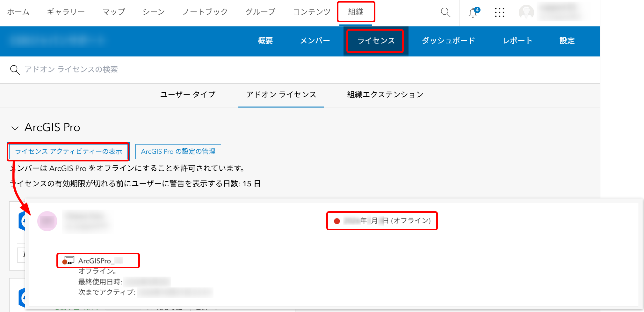The image size is (644, 312).
Task: Switch to the ユーザー タイプ tab
Action: point(188,94)
